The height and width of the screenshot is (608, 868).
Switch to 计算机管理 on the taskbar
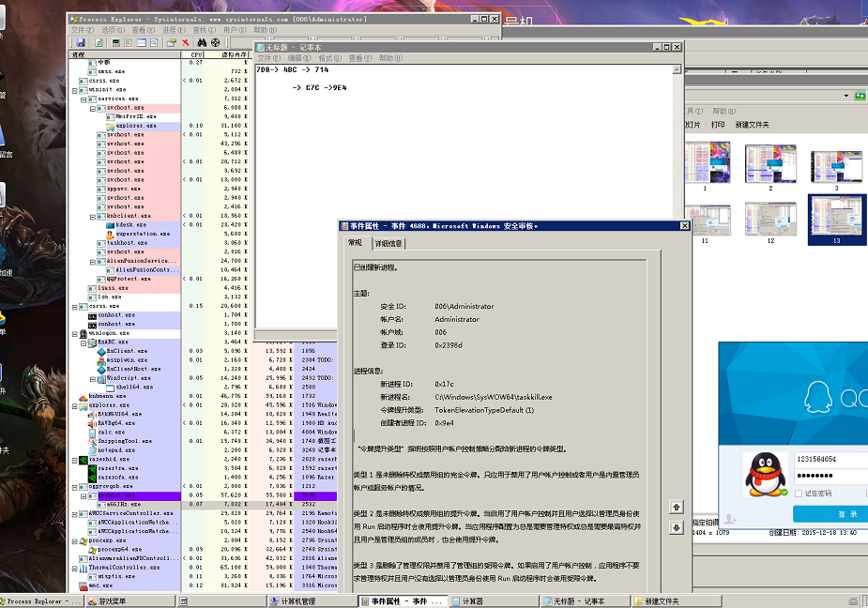pyautogui.click(x=312, y=601)
